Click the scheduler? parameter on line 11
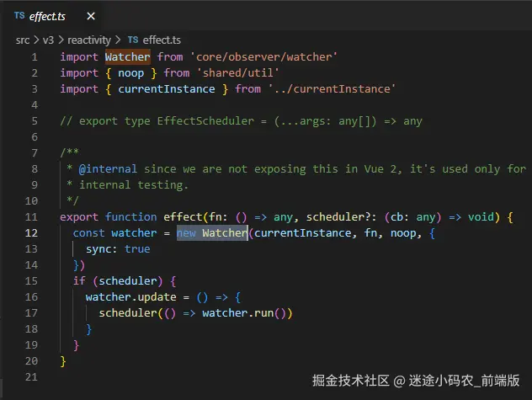The height and width of the screenshot is (400, 532). click(x=338, y=217)
